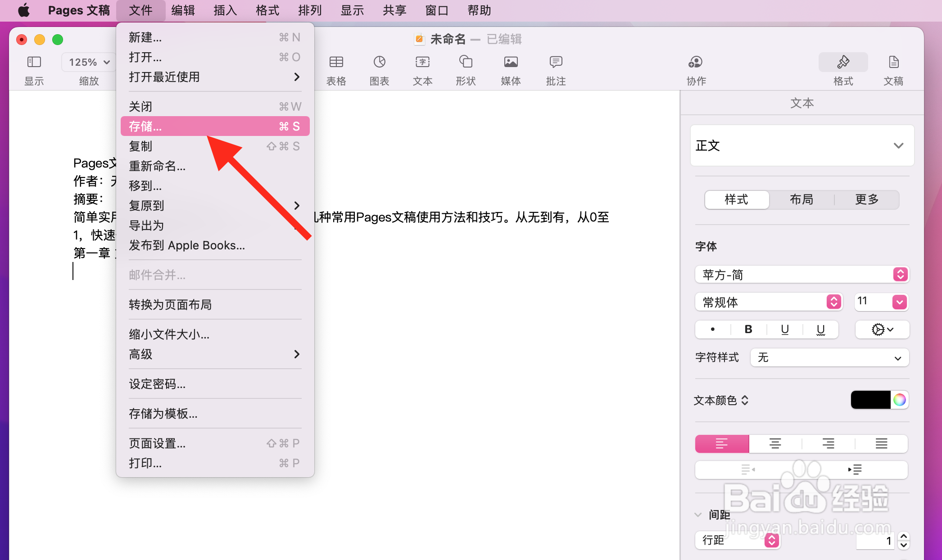Viewport: 942px width, 560px height.
Task: Expand the 复原到 submenu
Action: (x=215, y=206)
